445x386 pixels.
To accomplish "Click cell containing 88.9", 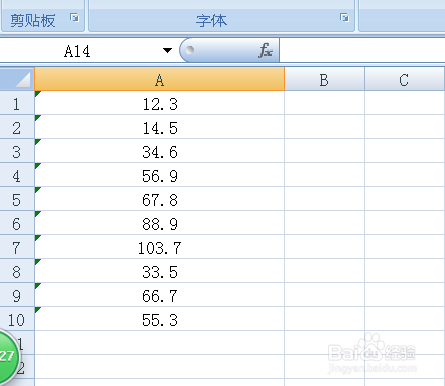I will (160, 223).
